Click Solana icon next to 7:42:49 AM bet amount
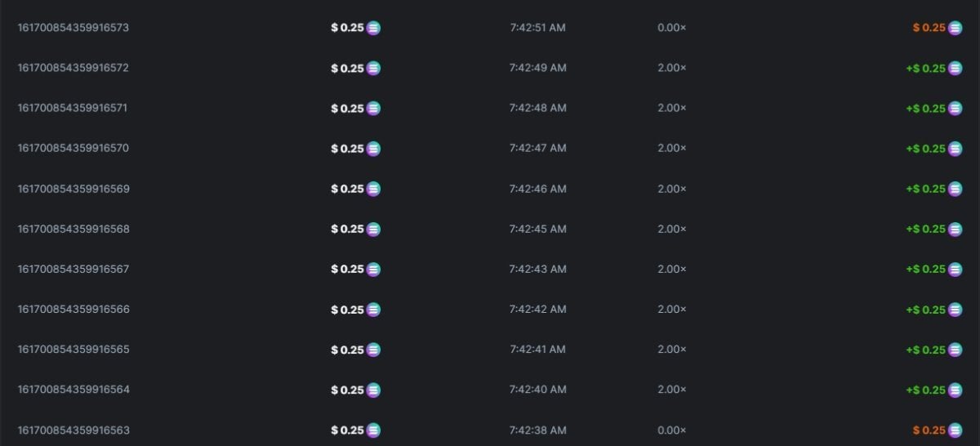Viewport: 980px width, 446px height. 373,68
